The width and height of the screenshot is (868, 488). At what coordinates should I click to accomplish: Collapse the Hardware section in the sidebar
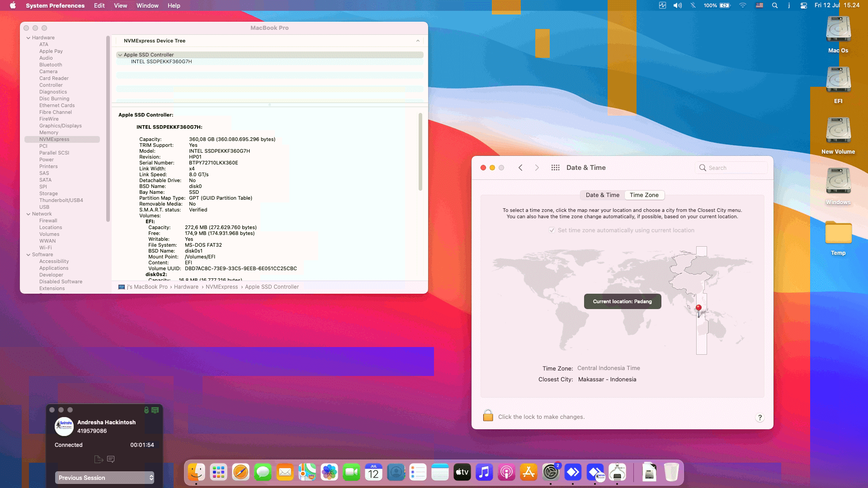pos(28,38)
